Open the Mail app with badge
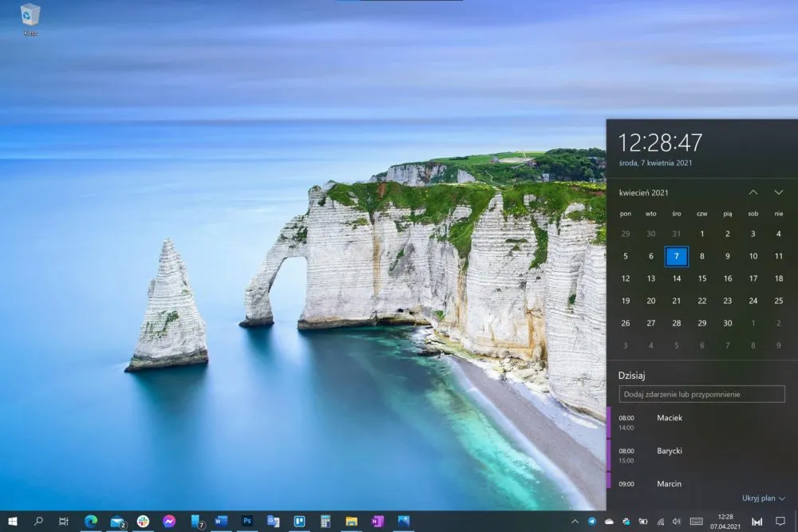 117,522
